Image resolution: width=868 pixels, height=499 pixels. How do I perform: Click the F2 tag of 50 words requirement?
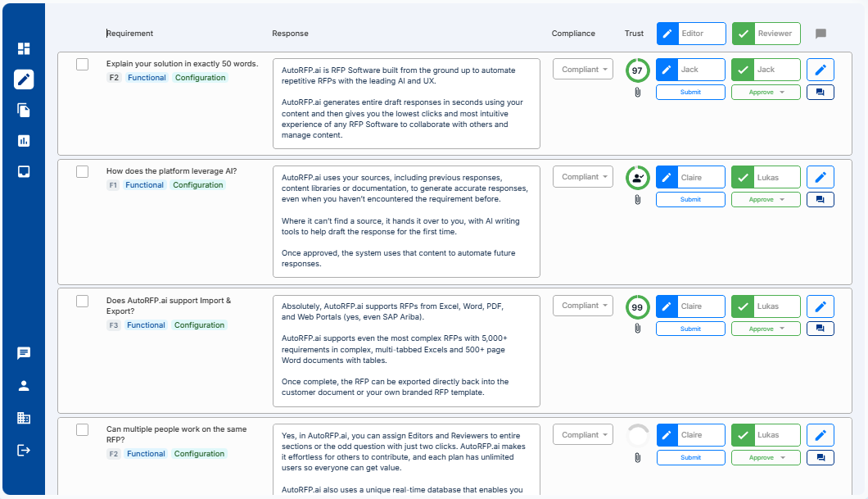click(x=114, y=78)
